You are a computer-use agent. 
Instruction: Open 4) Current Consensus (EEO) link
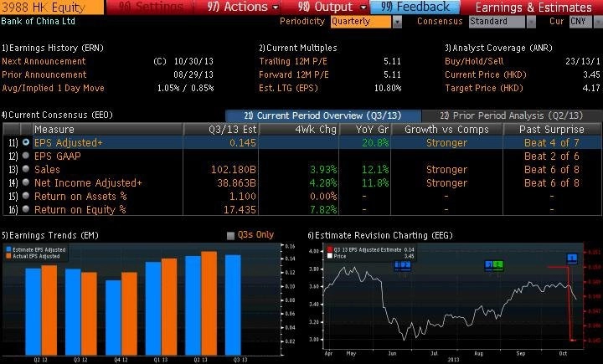pyautogui.click(x=57, y=115)
